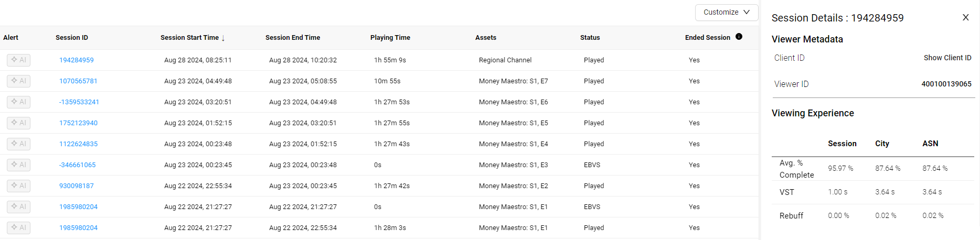Click the Assets column header

point(486,38)
